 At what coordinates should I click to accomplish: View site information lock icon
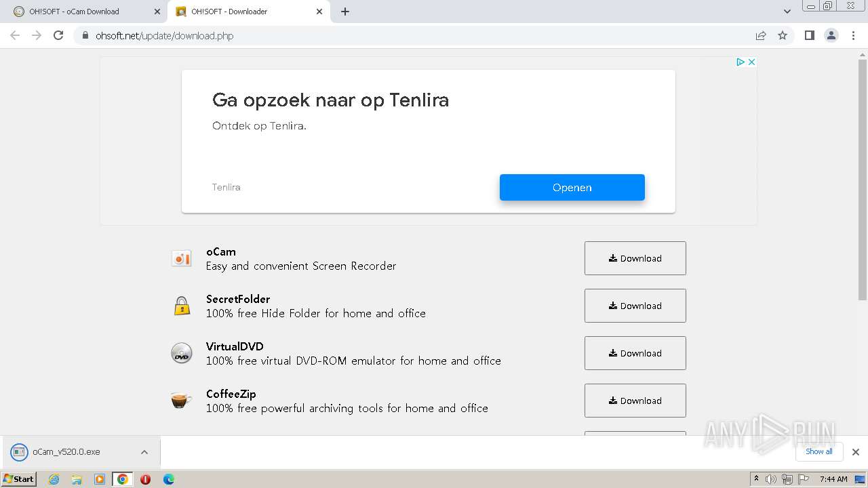point(85,35)
